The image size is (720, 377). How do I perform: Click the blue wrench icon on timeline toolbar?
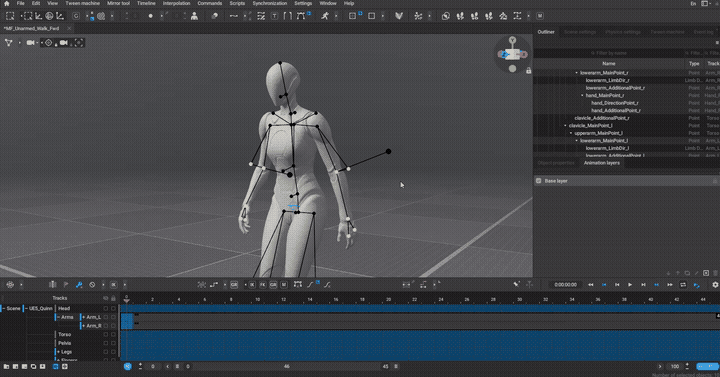click(79, 285)
